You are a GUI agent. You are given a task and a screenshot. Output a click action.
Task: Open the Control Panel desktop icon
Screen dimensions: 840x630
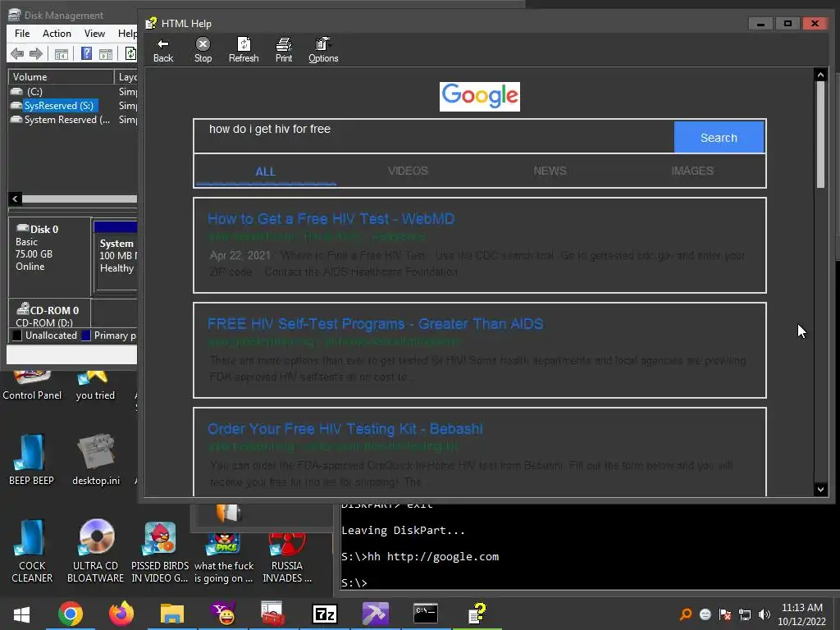(x=32, y=386)
